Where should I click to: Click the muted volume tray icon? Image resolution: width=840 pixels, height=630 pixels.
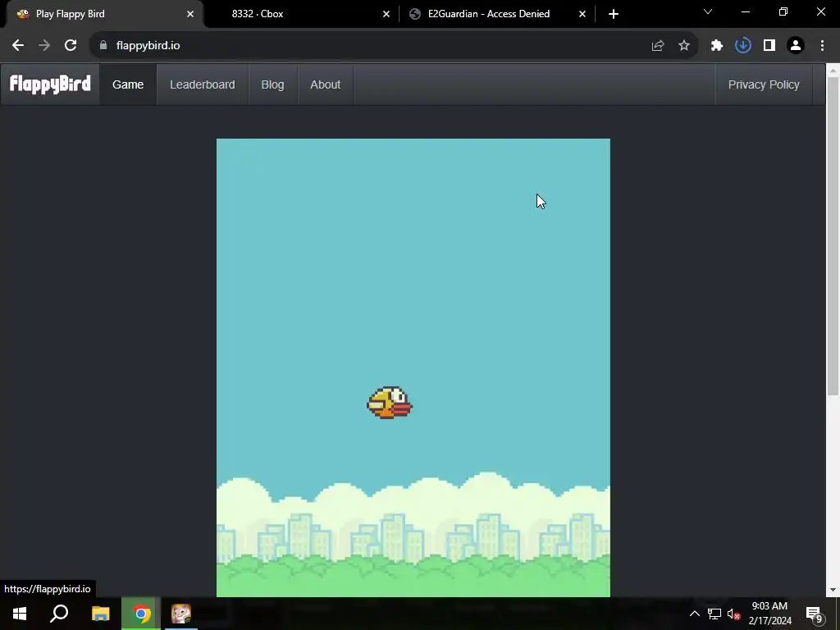[x=733, y=614]
